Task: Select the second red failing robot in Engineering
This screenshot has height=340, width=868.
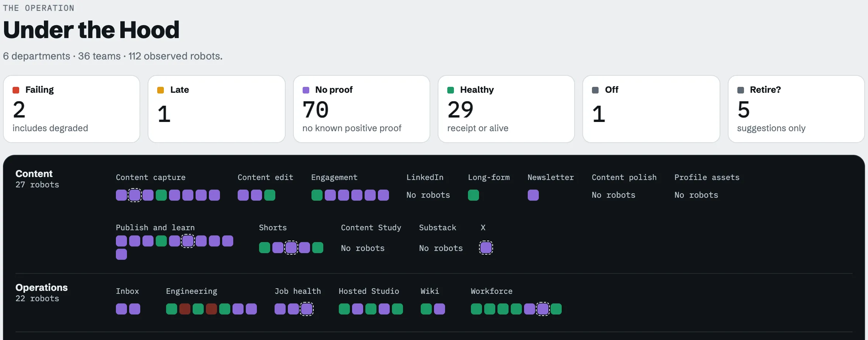Action: point(211,309)
